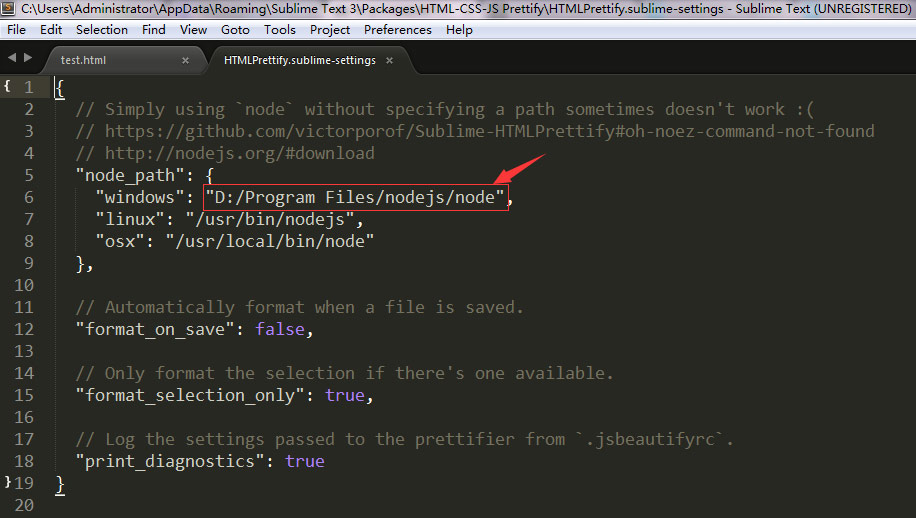Close the HTMLPrettify.sublime-settings tab
This screenshot has height=518, width=916.
point(390,60)
